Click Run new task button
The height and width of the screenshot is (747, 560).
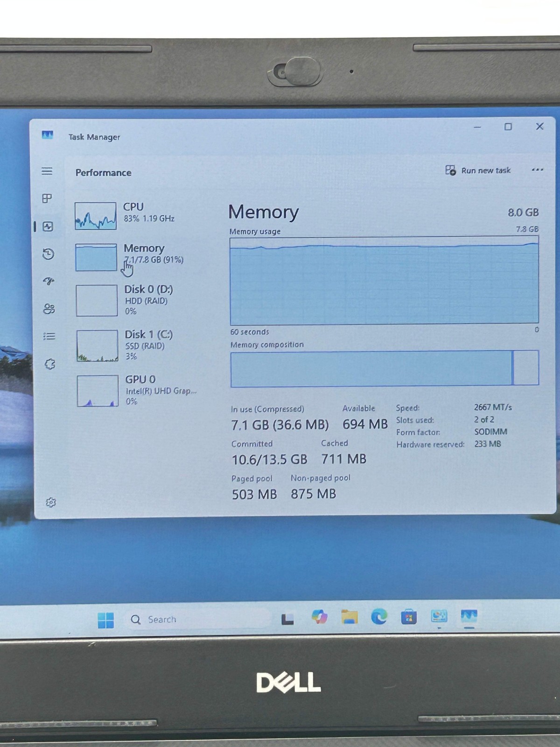point(478,170)
